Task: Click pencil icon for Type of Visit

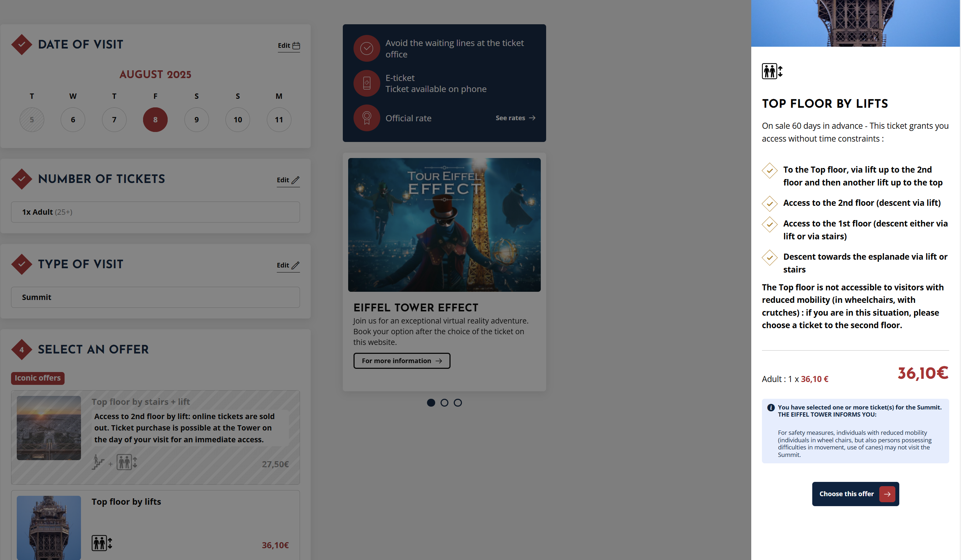Action: pyautogui.click(x=296, y=265)
